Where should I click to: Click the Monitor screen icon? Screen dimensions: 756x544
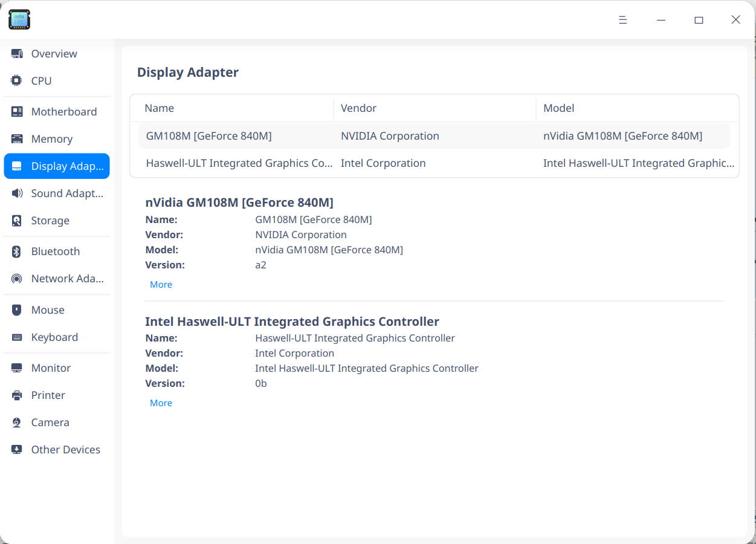[17, 368]
